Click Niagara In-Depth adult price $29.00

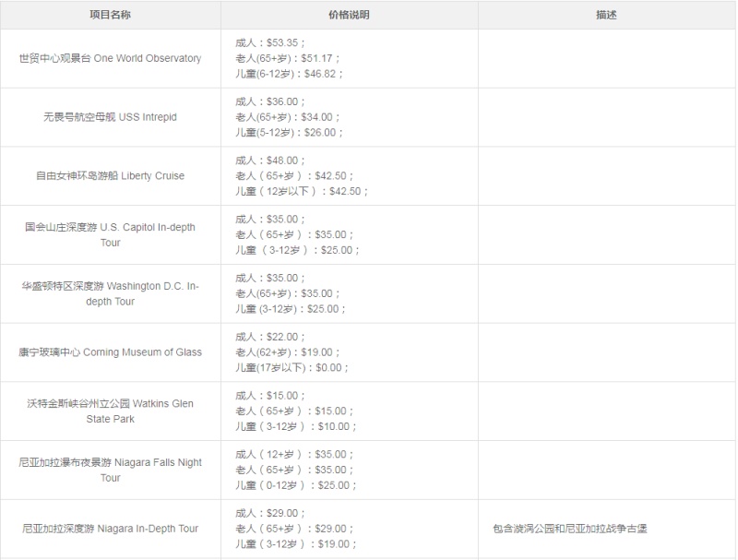pos(282,514)
